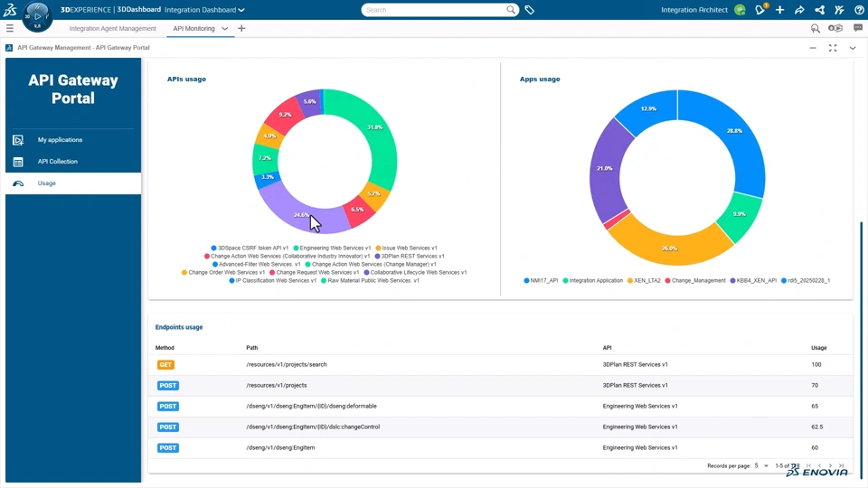Click the Usage column header
This screenshot has height=488, width=868.
pos(819,348)
